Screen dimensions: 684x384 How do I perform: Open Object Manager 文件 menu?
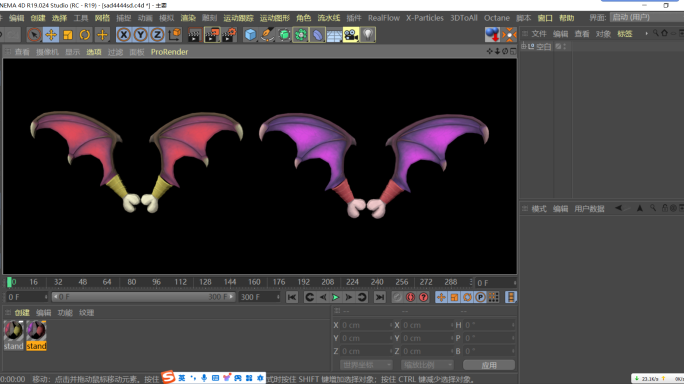click(539, 34)
